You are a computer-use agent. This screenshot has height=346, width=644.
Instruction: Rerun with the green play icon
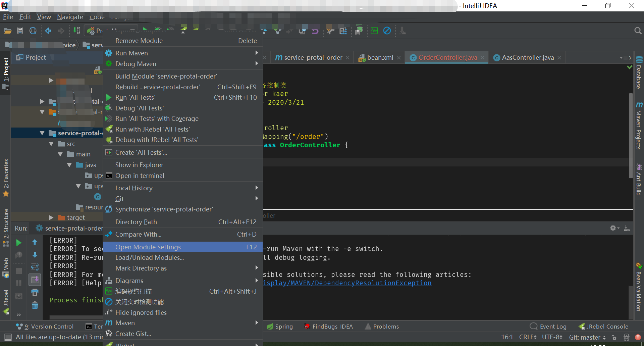pos(19,243)
